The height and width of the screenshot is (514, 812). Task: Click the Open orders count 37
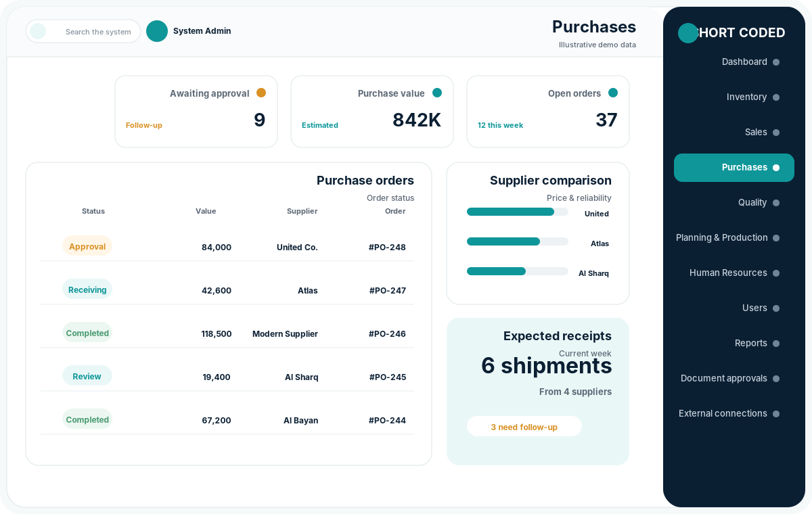(606, 120)
